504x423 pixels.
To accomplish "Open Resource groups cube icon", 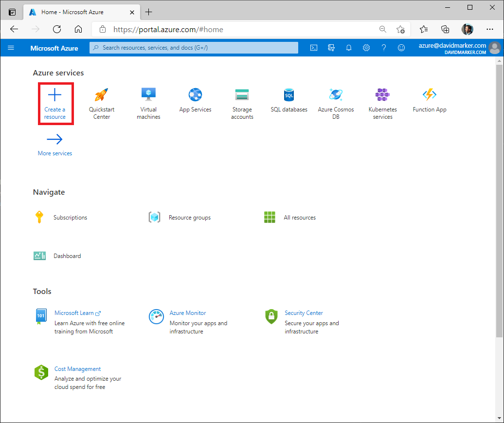I will [x=154, y=217].
